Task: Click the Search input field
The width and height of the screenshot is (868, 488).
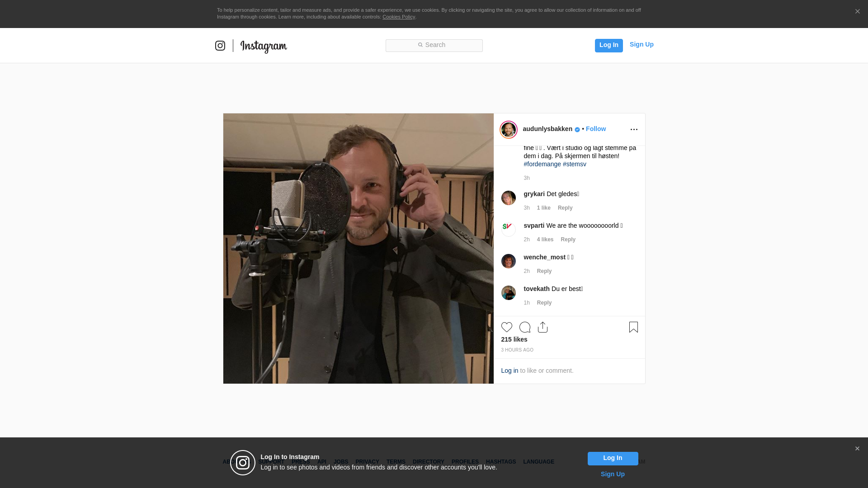Action: (434, 45)
